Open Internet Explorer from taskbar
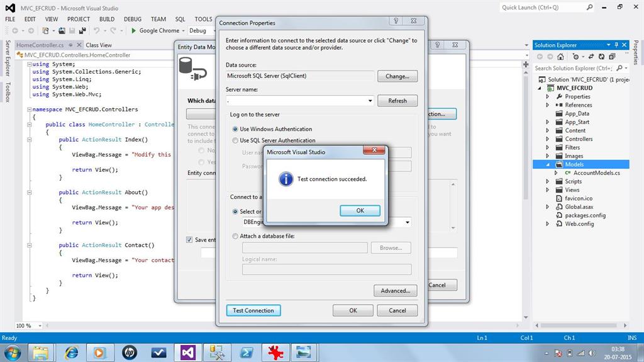 coord(72,353)
